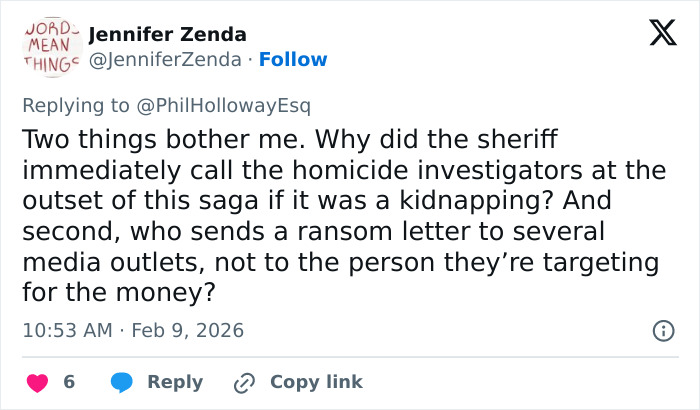Click the Reply text label
Viewport: 700px width, 410px height.
(175, 382)
